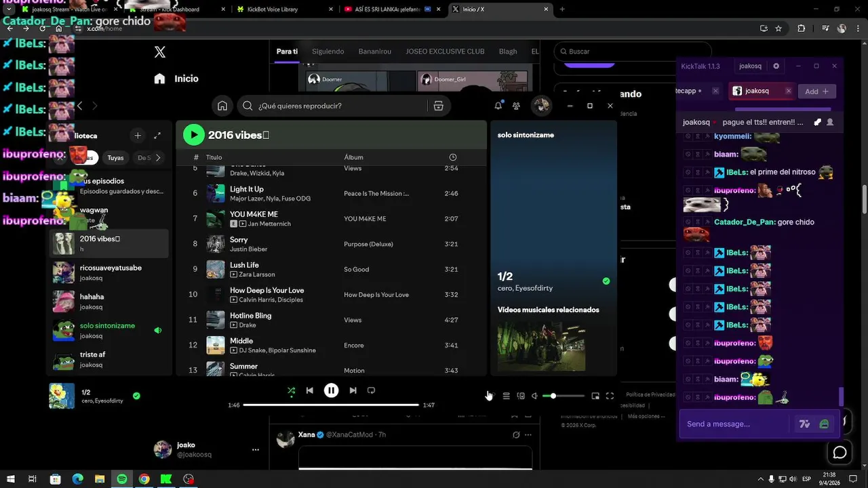
Task: Click the bottom-left now playing album art
Action: [62, 396]
